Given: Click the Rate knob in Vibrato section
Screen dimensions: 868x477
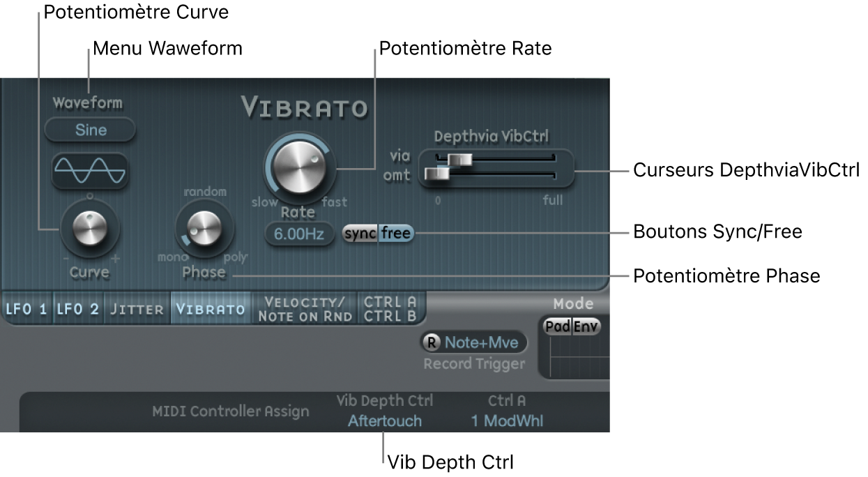Looking at the screenshot, I should click(x=299, y=167).
